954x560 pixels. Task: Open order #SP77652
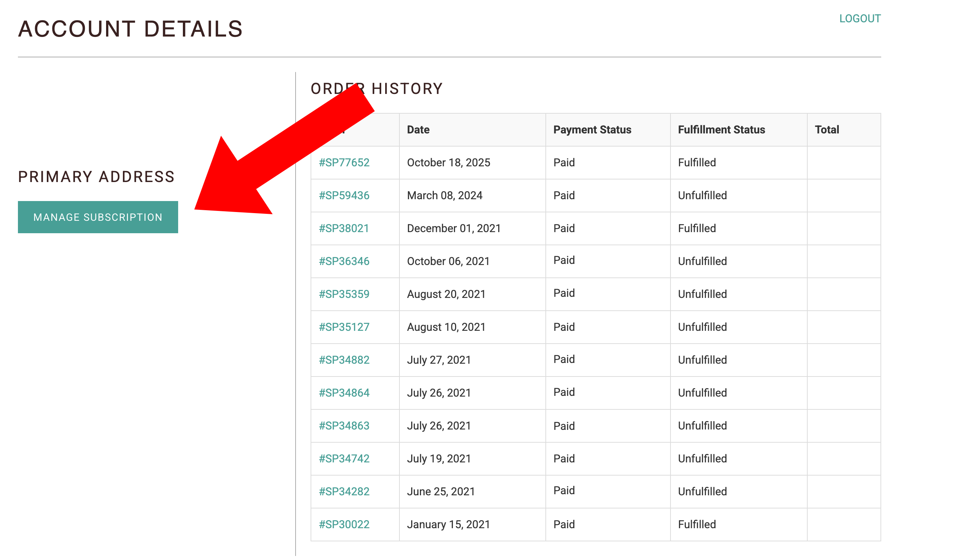(x=344, y=163)
